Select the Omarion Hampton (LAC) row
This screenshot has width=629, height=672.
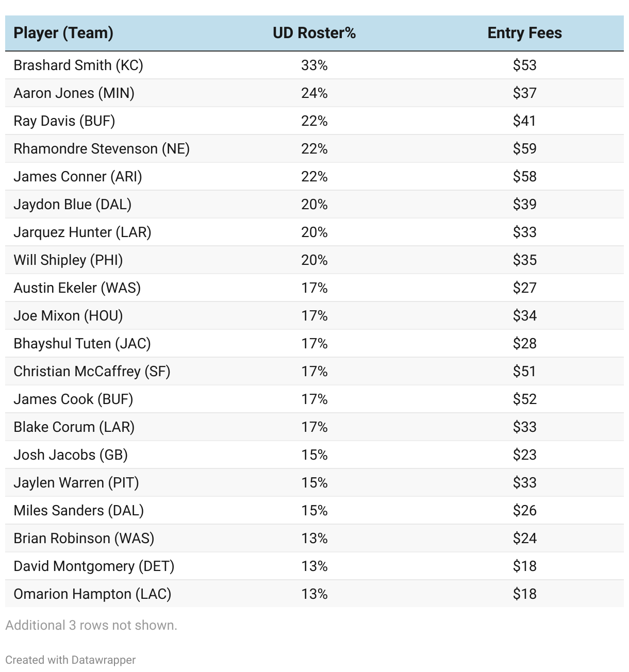pyautogui.click(x=314, y=594)
